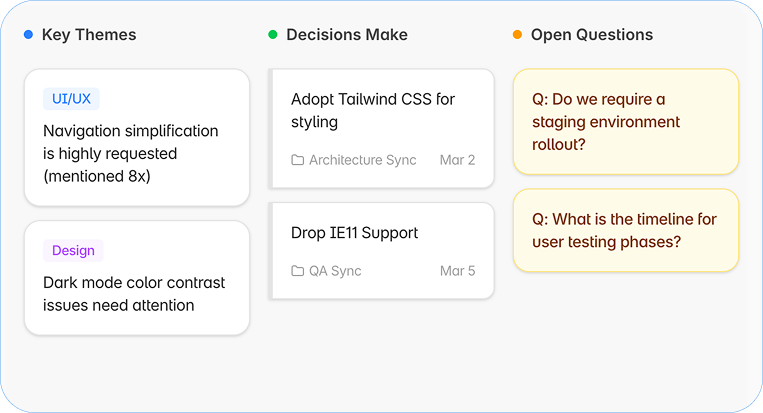
Task: Open the Adopt Tailwind CSS decision card
Action: tap(382, 128)
